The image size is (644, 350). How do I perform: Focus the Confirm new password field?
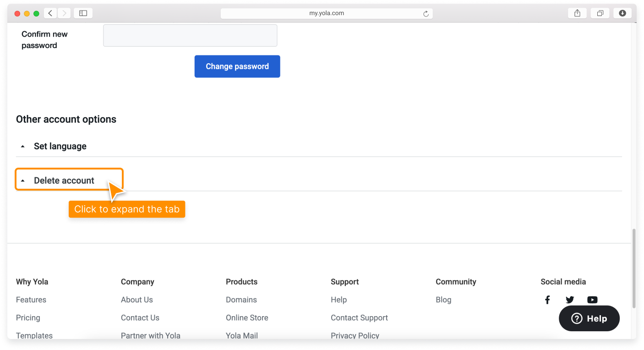click(190, 36)
